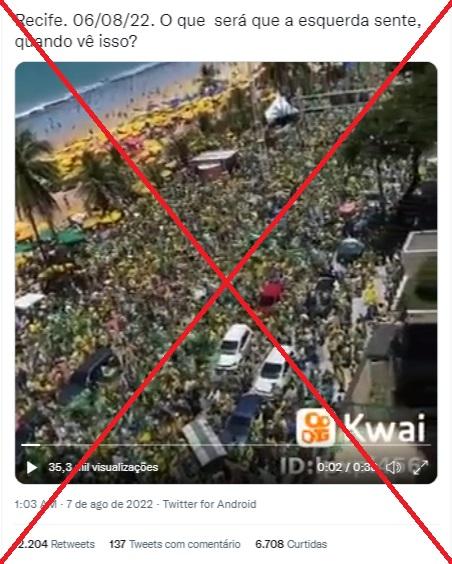This screenshot has height=564, width=452.
Task: Click the played portion of the progress bar
Action: click(31, 445)
